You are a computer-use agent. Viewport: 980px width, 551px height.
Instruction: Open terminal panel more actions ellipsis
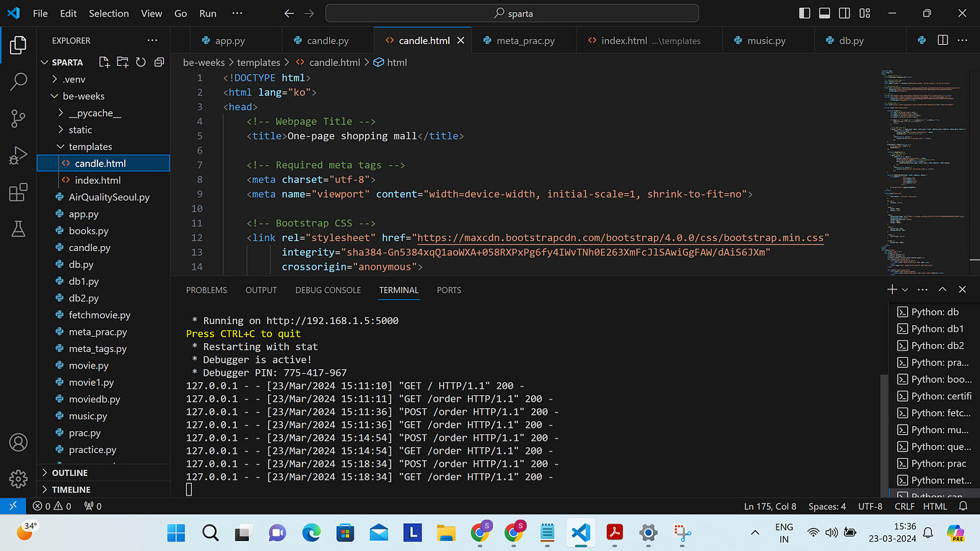(x=922, y=289)
